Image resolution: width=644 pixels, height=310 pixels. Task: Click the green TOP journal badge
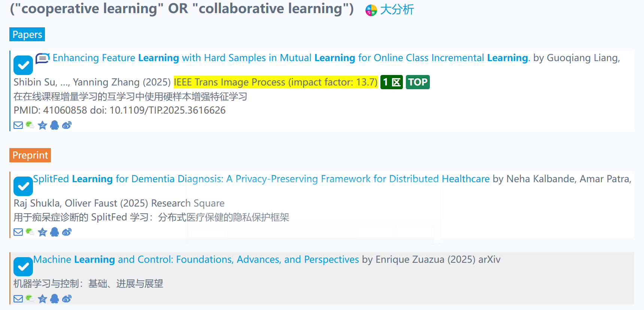tap(417, 82)
